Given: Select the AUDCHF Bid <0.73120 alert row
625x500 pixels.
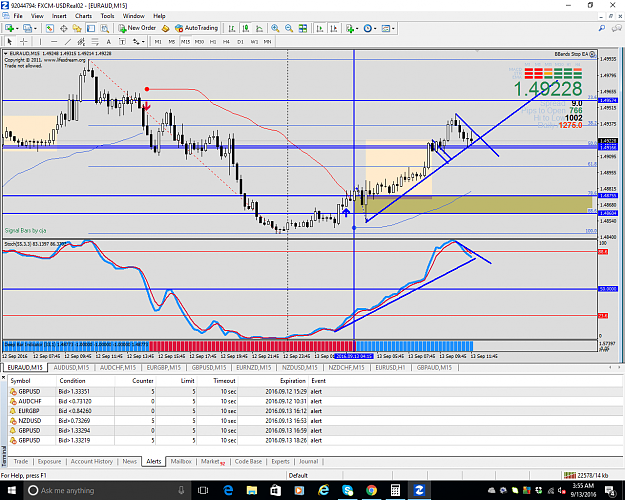Looking at the screenshot, I should (x=315, y=401).
